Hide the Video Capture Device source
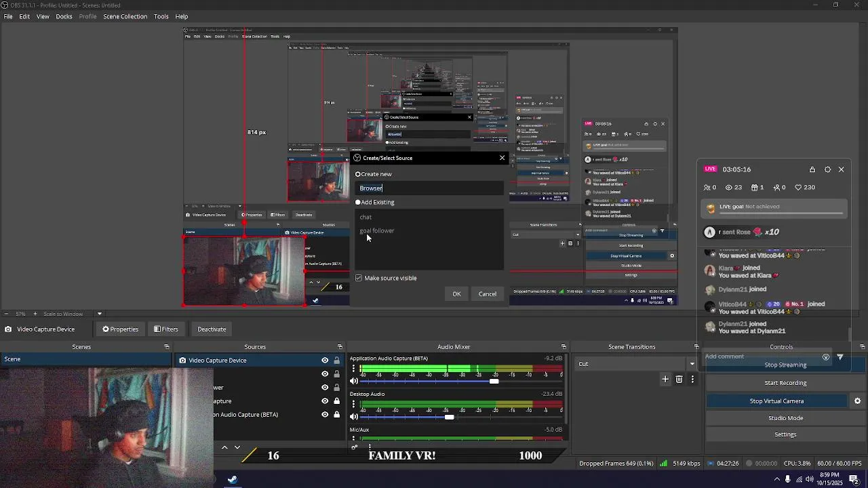The image size is (868, 488). 325,361
